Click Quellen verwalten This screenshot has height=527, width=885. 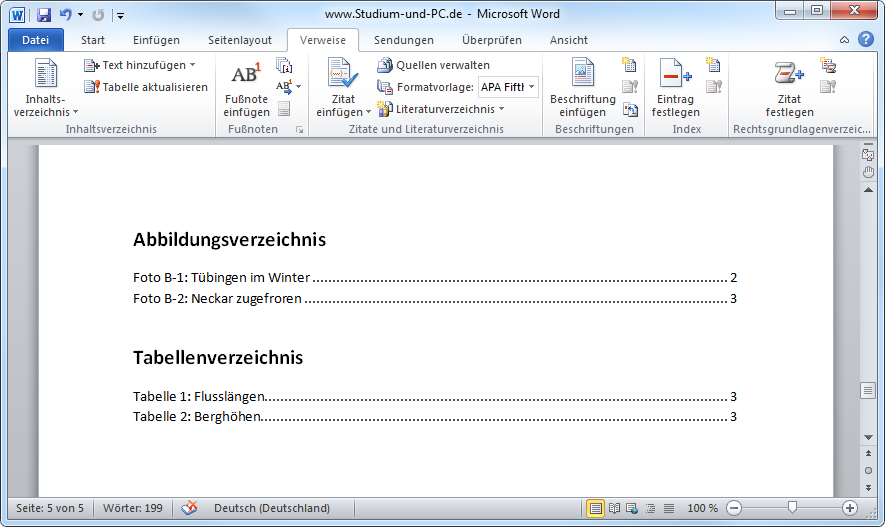[433, 65]
